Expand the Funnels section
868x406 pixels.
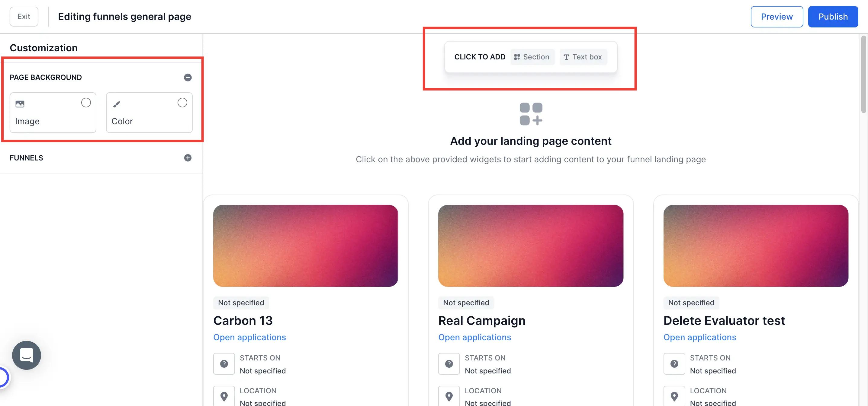tap(188, 158)
